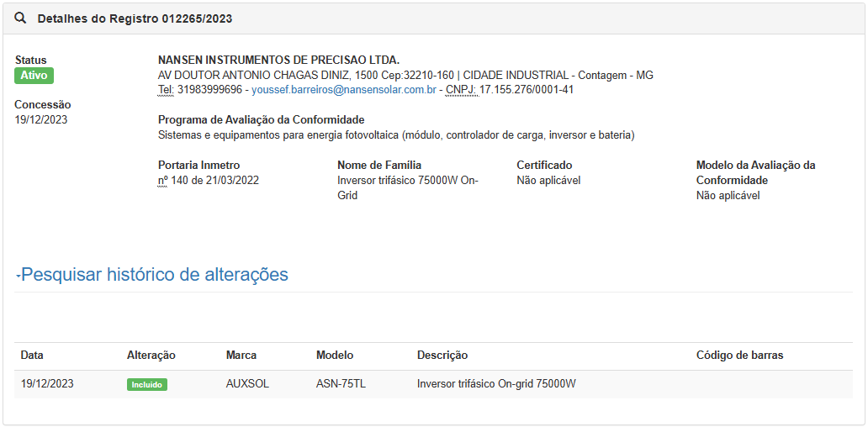Image resolution: width=868 pixels, height=427 pixels.
Task: Select the AUXSOL brand cell
Action: pos(247,384)
